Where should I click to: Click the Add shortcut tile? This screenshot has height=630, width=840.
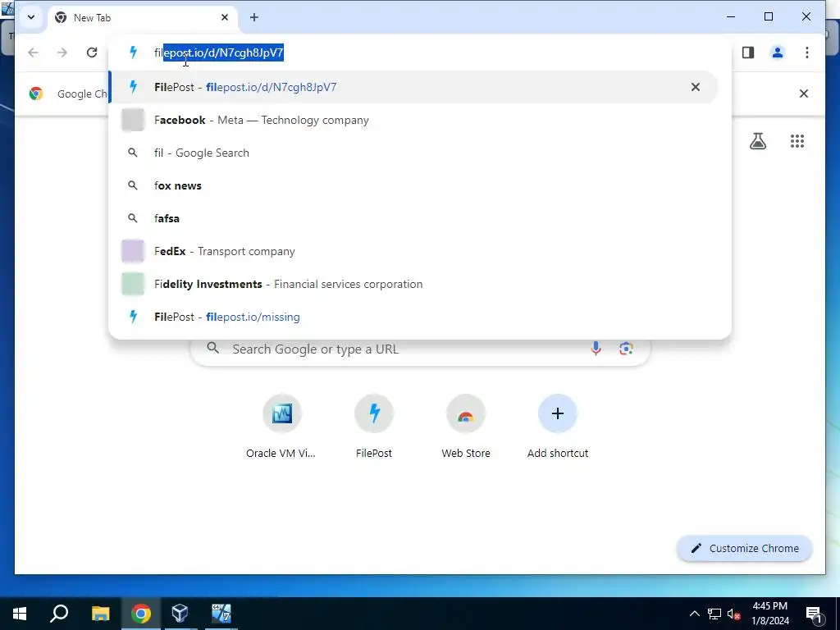(x=558, y=427)
